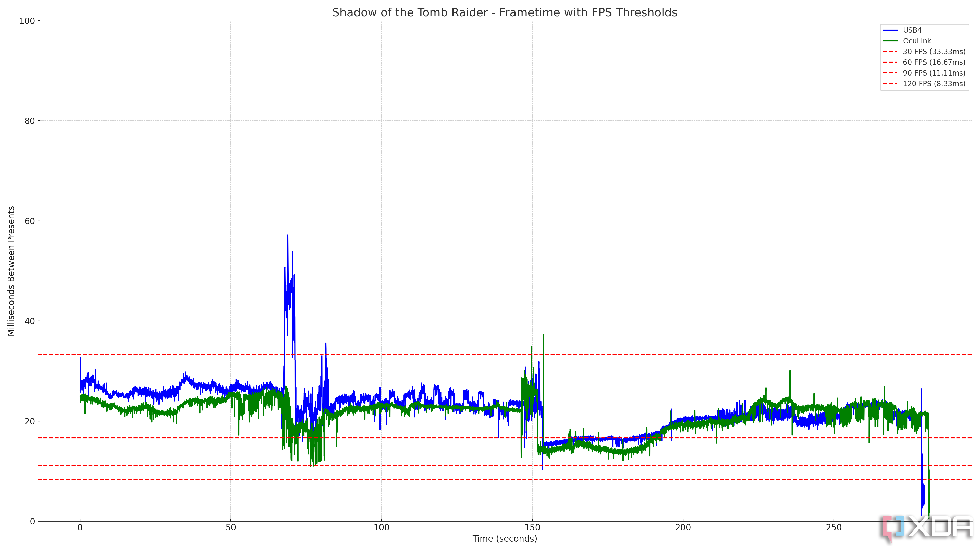The height and width of the screenshot is (551, 980).
Task: Click the x-axis tick label 50
Action: [230, 528]
